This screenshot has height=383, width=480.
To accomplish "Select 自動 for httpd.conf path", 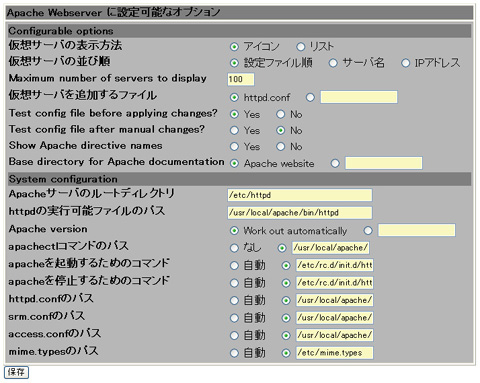I will coord(234,301).
